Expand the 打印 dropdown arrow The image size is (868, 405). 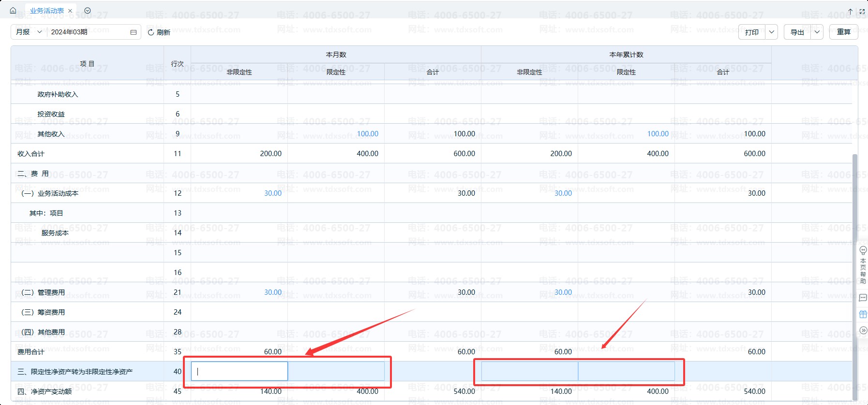pyautogui.click(x=772, y=32)
